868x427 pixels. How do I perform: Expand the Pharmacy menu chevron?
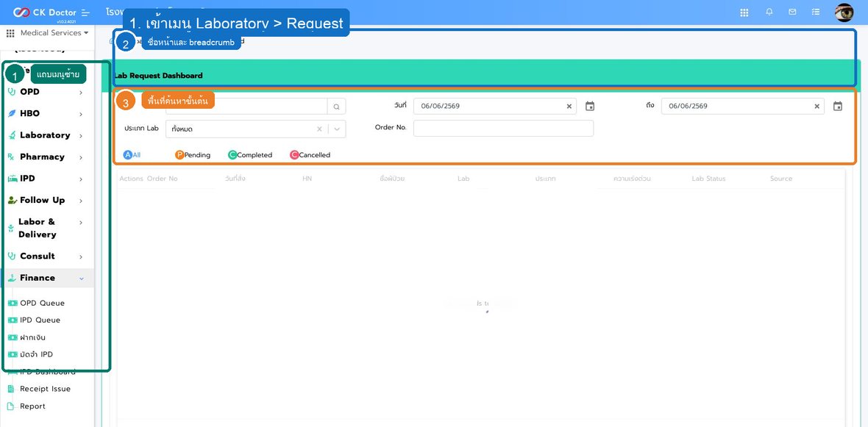tap(81, 157)
